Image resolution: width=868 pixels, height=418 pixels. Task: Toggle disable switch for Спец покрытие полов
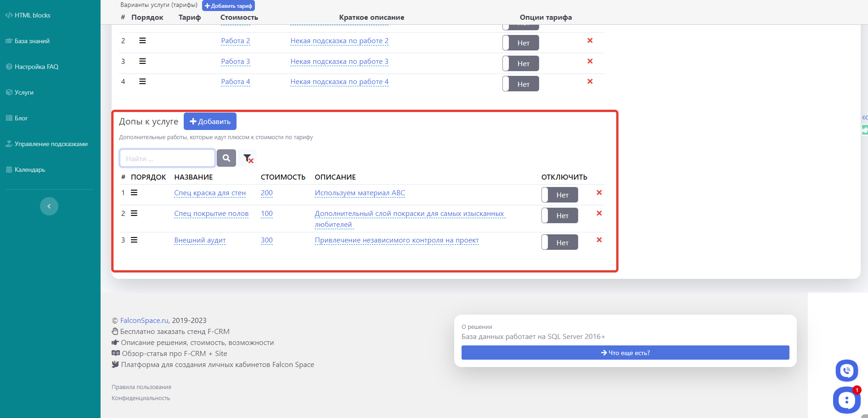[559, 215]
